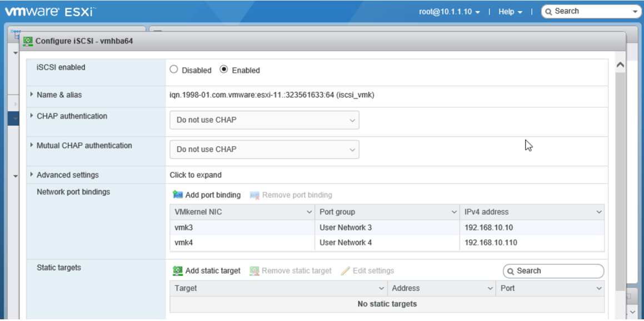The height and width of the screenshot is (321, 644).
Task: Click the Search magnifier in the top bar
Action: click(548, 11)
